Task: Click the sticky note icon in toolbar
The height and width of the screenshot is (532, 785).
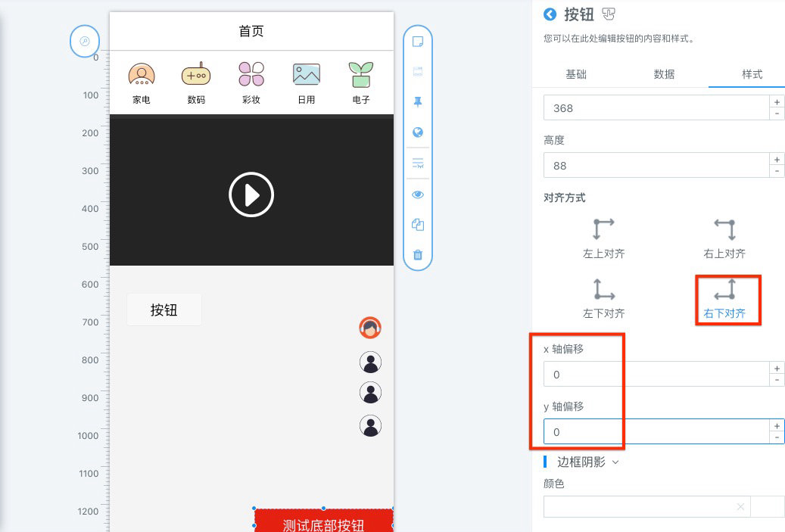Action: (417, 42)
